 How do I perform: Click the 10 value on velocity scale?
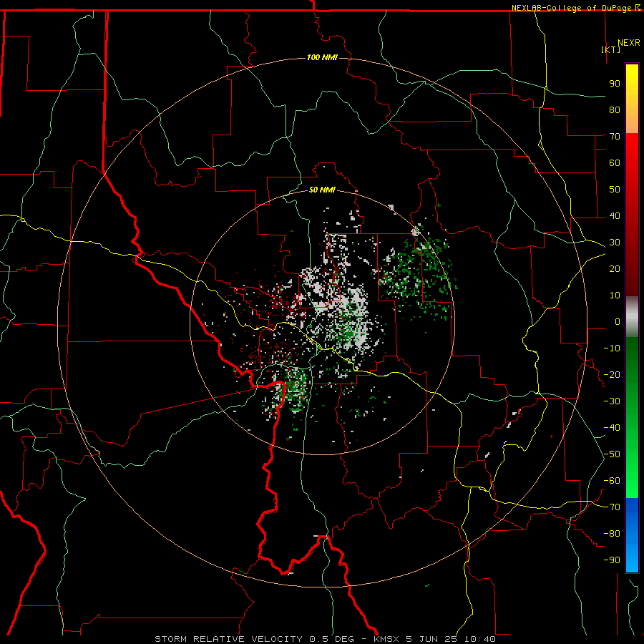click(615, 296)
